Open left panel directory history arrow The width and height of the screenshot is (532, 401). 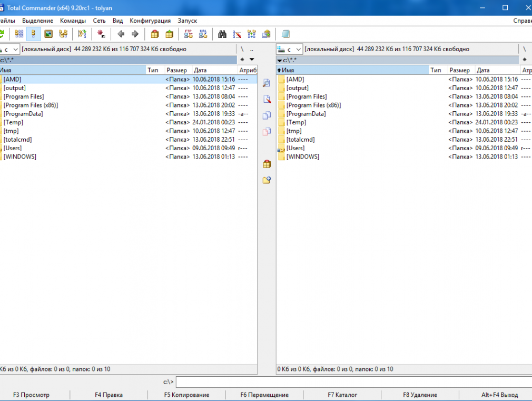[252, 60]
